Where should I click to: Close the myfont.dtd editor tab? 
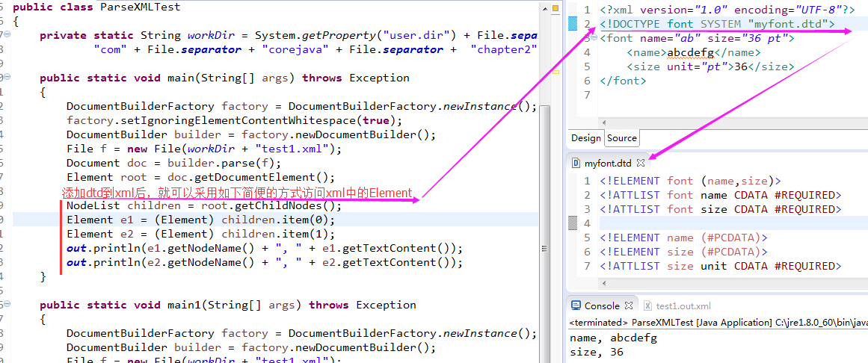pos(641,164)
